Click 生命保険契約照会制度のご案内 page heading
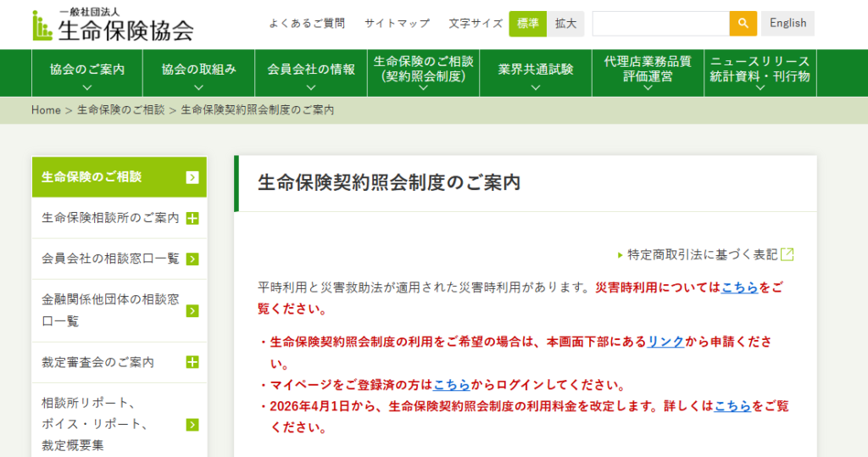868x457 pixels. [389, 183]
